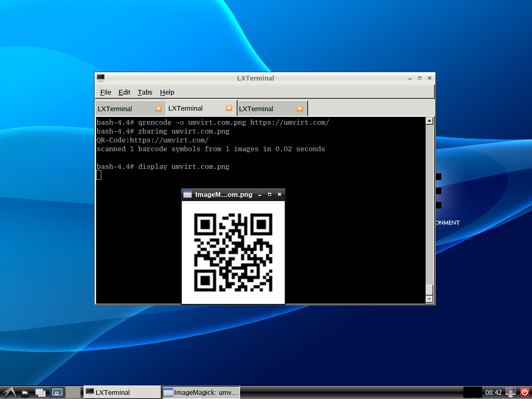Image resolution: width=532 pixels, height=399 pixels.
Task: Expand the Tabs menu
Action: coord(145,92)
